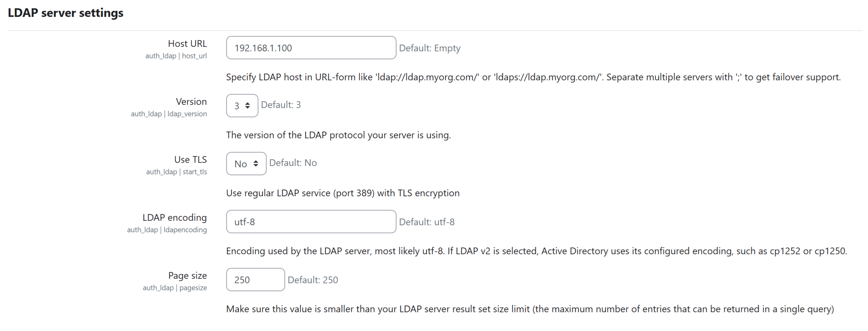Screen dimensions: 868x331
Task: Click the "Default: 250" hint text
Action: [x=313, y=280]
